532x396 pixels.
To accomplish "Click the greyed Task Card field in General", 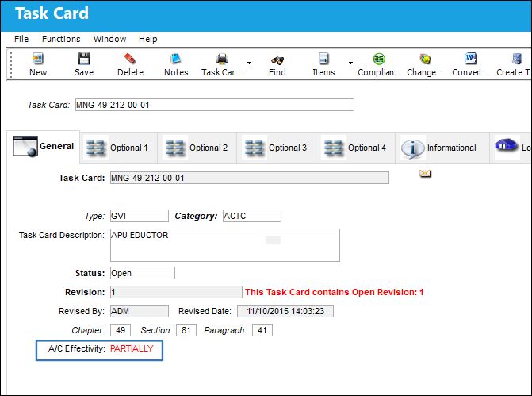I will (x=250, y=178).
